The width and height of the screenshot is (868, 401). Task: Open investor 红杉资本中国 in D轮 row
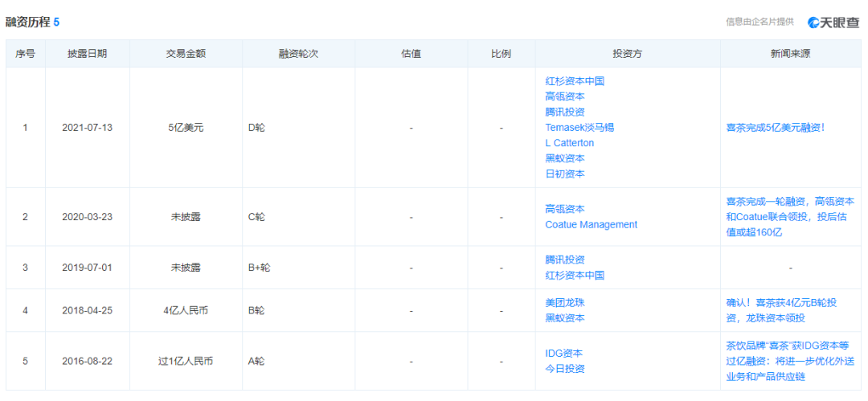pos(575,81)
